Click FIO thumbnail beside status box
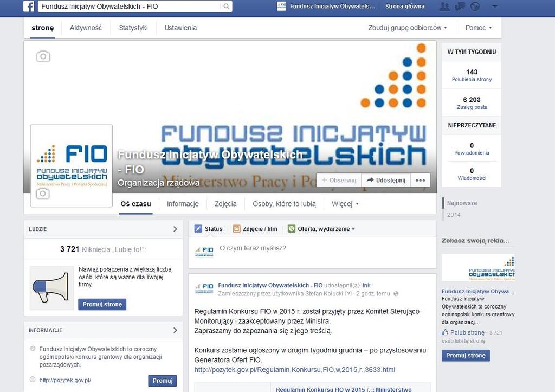This screenshot has height=392, width=555. point(204,252)
